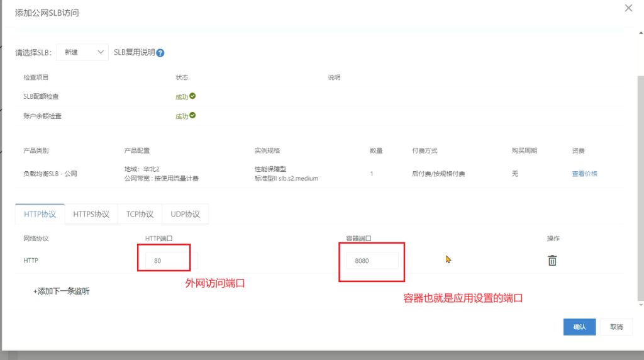Click the SLB复用说明 label text
This screenshot has width=644, height=360.
pyautogui.click(x=134, y=53)
